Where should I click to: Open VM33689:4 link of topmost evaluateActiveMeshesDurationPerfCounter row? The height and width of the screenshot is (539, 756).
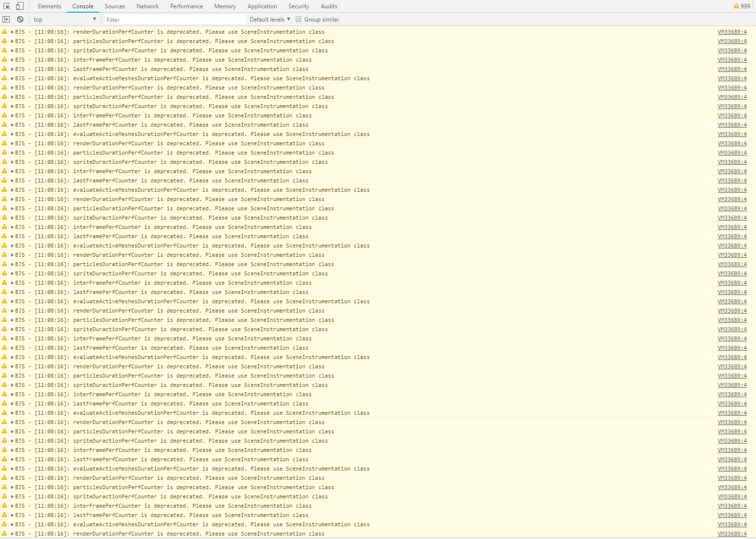pyautogui.click(x=732, y=78)
